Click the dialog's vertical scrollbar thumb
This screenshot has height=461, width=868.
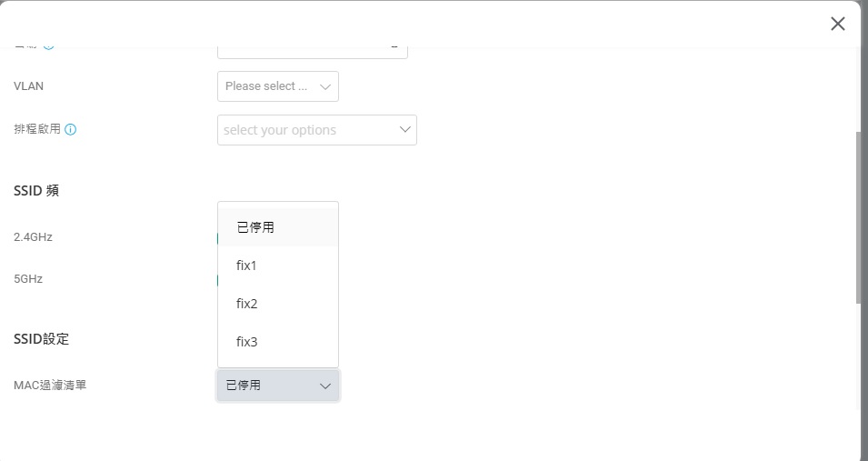click(x=859, y=218)
